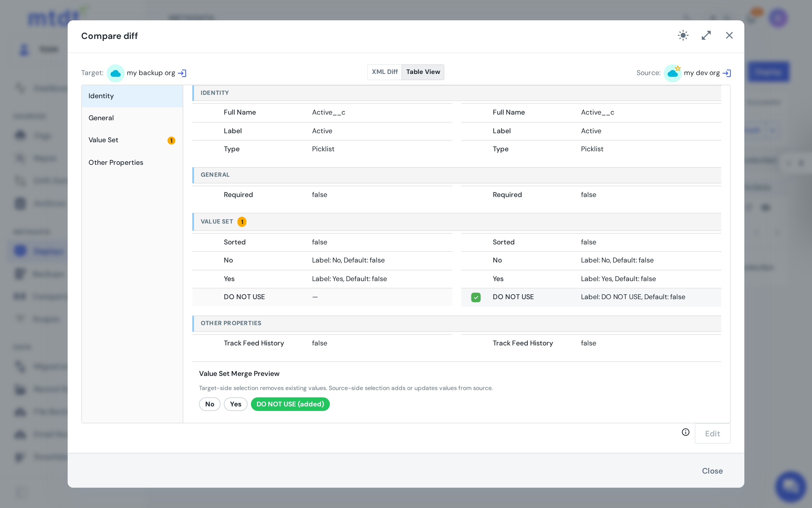Click the my dev org name
This screenshot has height=508, width=812.
(701, 73)
